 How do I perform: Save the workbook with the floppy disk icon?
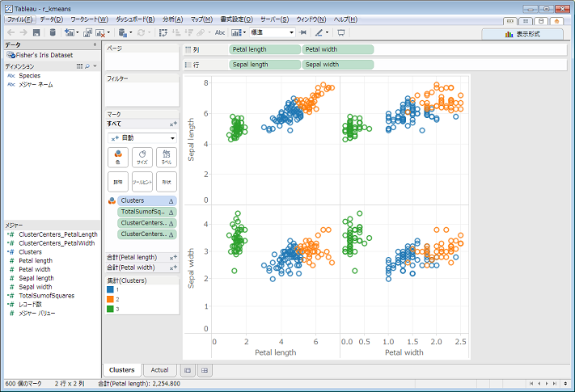click(x=36, y=32)
